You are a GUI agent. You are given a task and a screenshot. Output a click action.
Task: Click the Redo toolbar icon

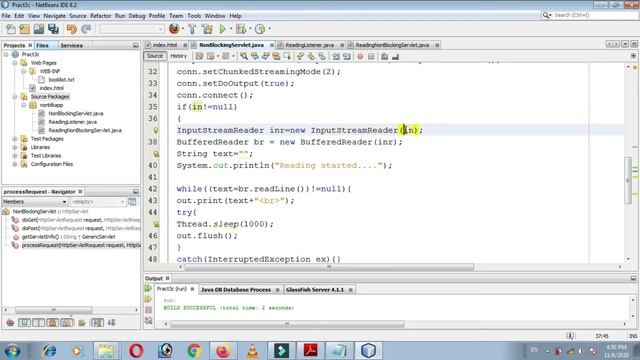[86, 29]
